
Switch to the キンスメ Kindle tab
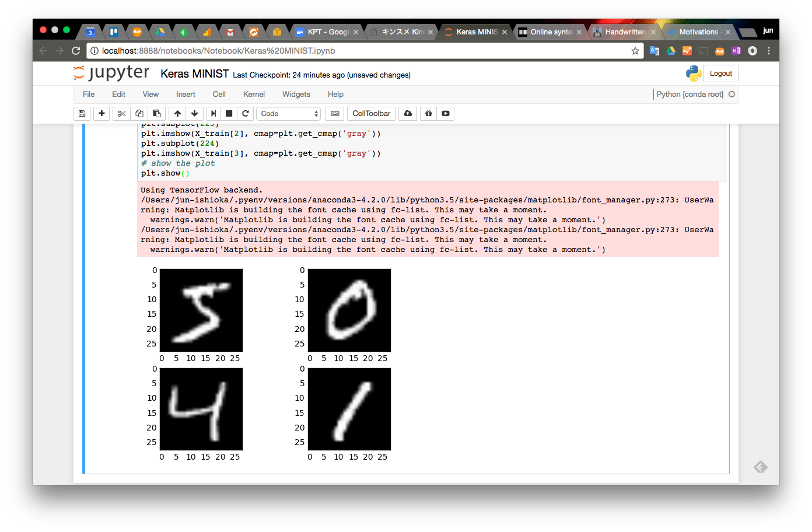click(401, 32)
